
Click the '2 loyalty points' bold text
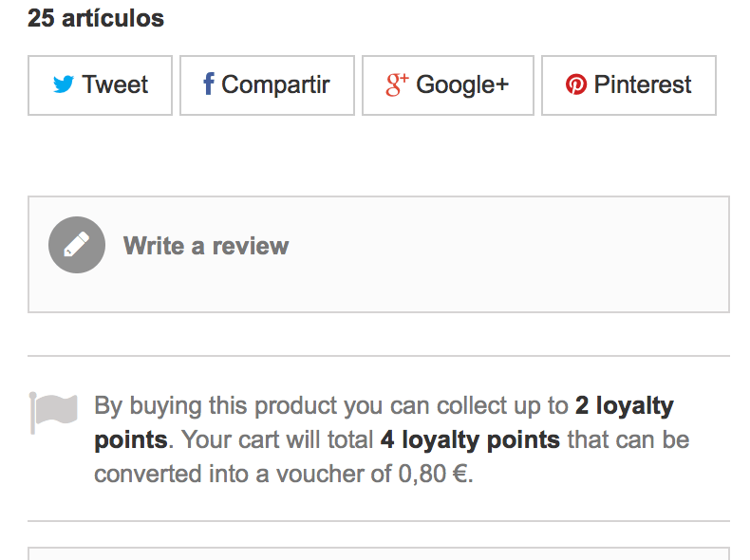tap(384, 422)
